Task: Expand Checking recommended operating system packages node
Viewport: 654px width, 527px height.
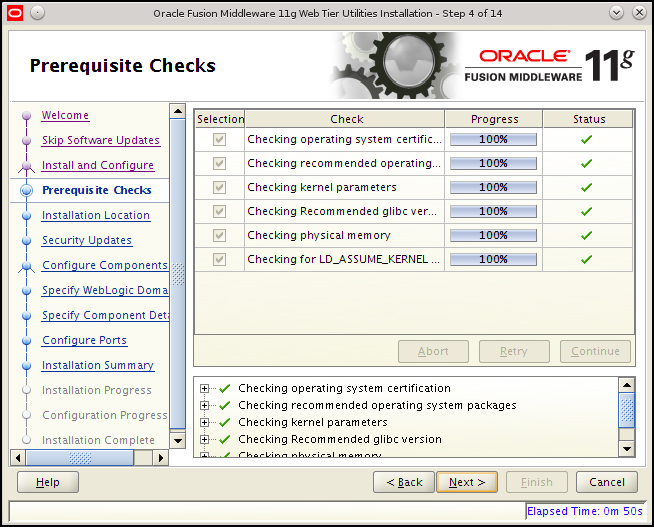Action: click(204, 405)
